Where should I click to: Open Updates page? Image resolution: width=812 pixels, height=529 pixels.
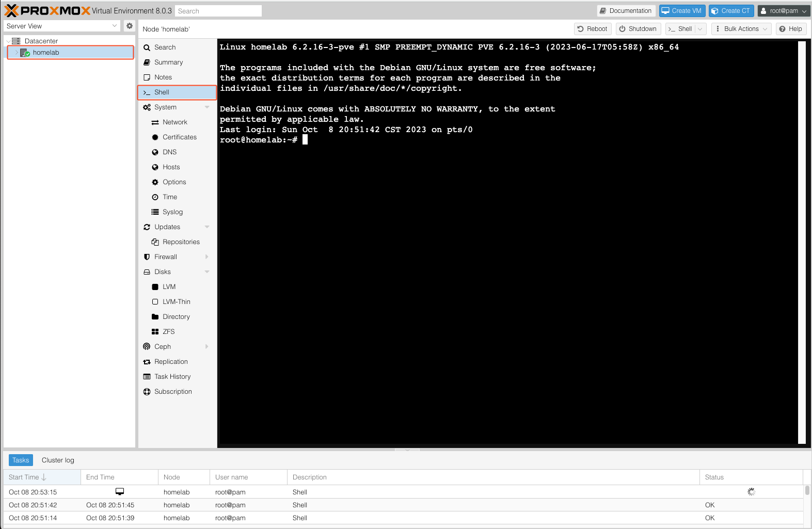click(167, 227)
